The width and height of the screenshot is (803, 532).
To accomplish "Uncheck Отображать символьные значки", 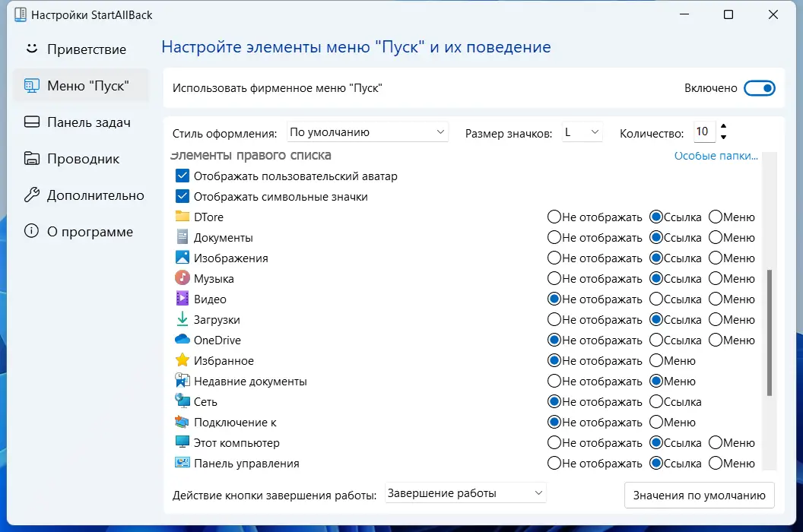I will click(182, 197).
